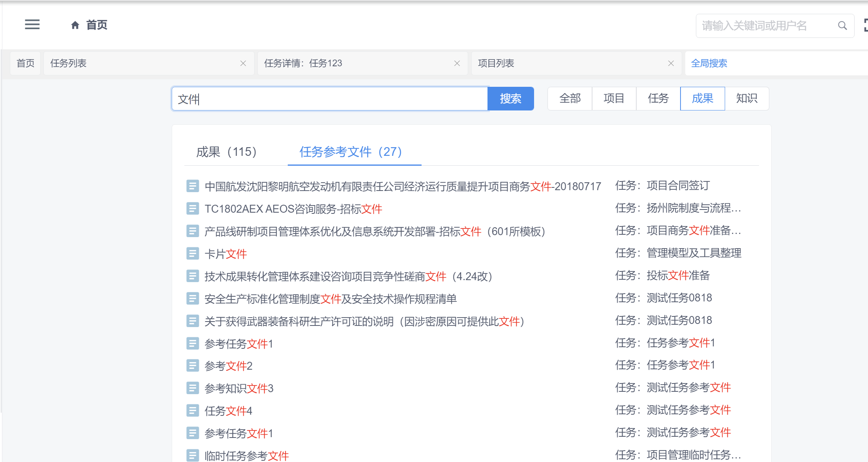The width and height of the screenshot is (868, 462).
Task: Switch to the 成果（115）tab
Action: (x=227, y=152)
